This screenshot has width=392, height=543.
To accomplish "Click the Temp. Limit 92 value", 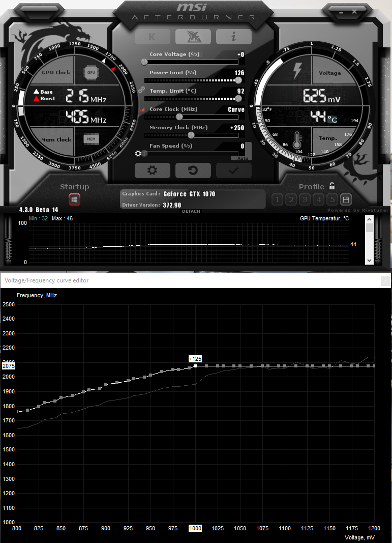I will click(241, 91).
